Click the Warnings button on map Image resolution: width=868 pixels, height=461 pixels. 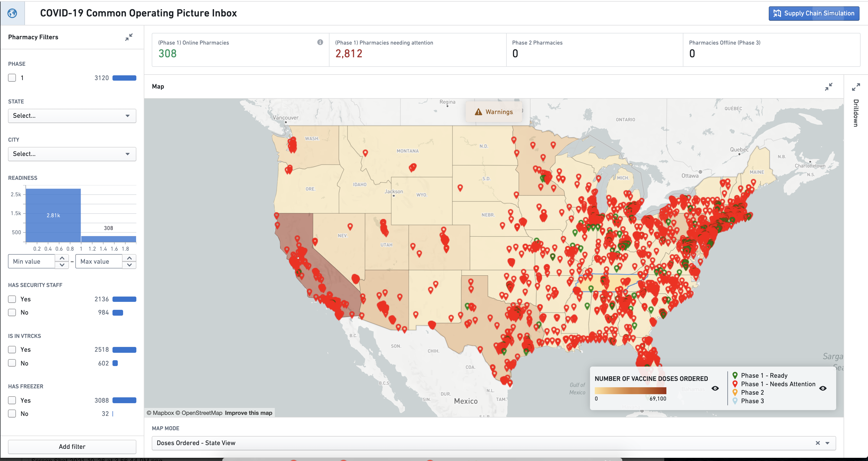click(x=494, y=112)
